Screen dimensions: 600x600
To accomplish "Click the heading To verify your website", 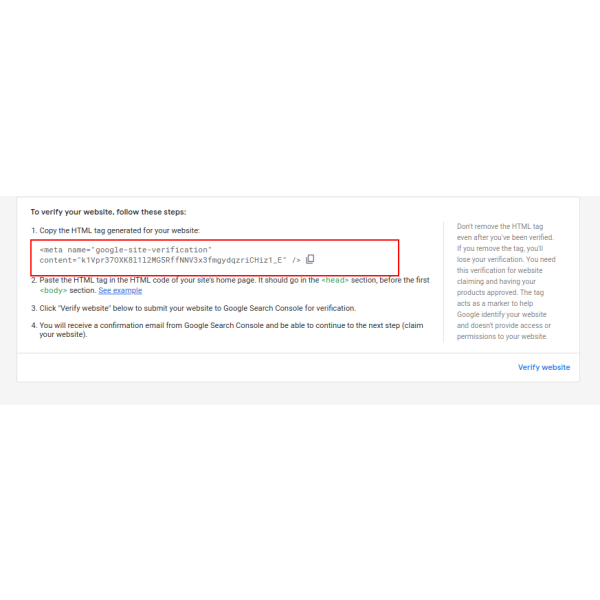I will [x=108, y=212].
